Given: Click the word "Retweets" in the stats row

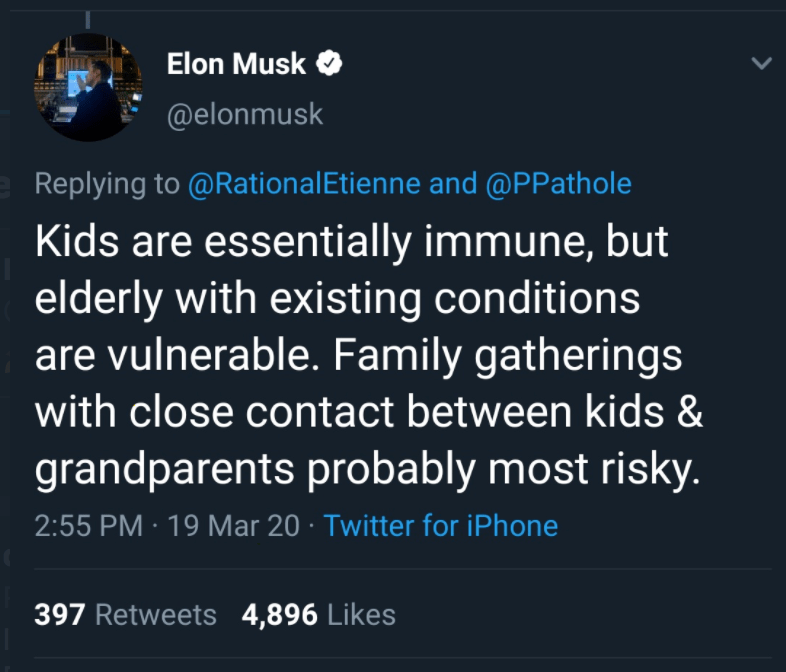Looking at the screenshot, I should 156,614.
